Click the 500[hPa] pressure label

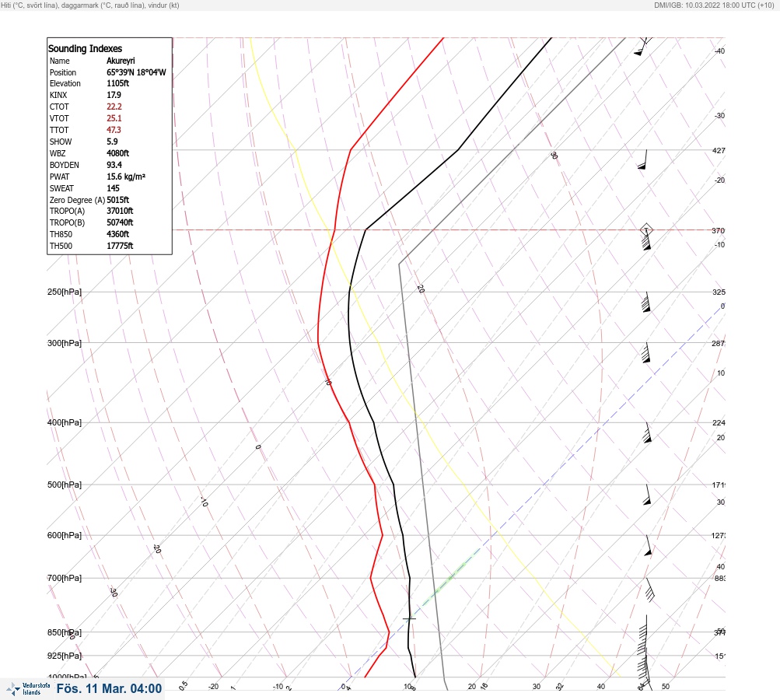(65, 485)
